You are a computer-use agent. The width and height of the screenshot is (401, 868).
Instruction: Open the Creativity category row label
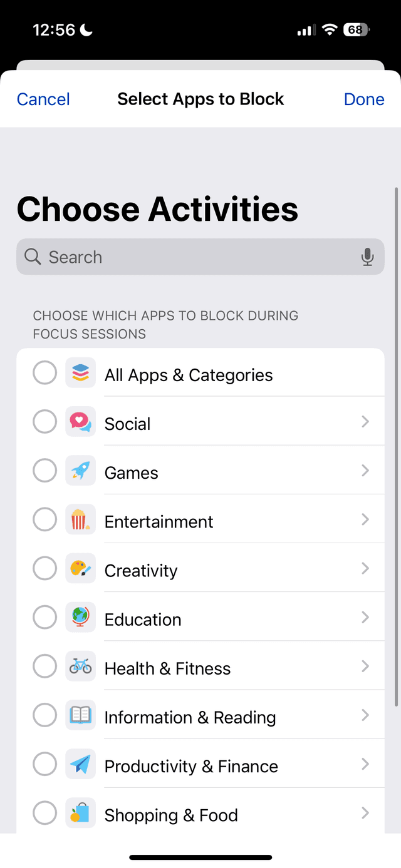[x=141, y=571]
